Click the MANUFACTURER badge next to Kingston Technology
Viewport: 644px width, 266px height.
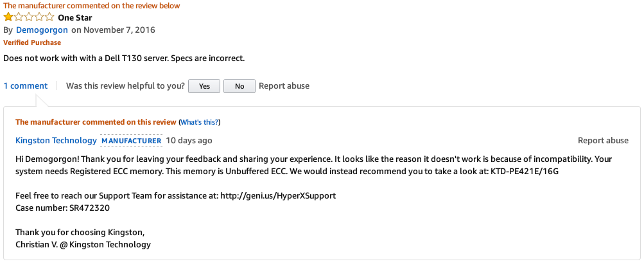[132, 141]
